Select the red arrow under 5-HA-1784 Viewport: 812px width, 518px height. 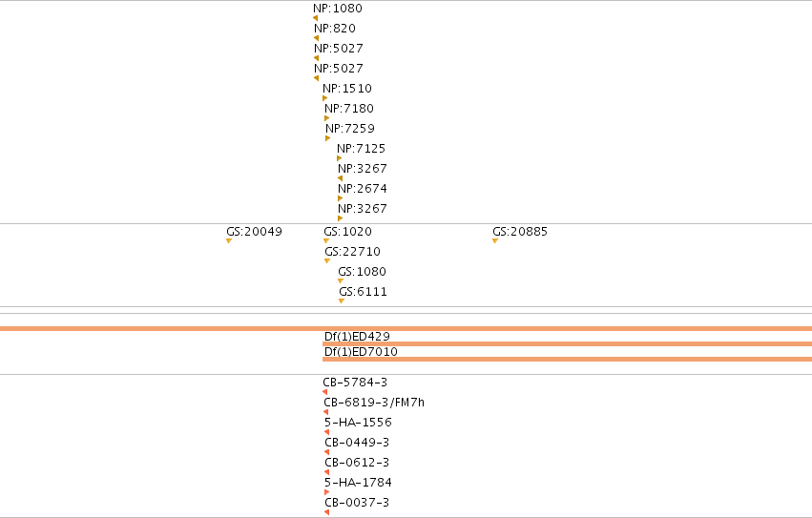coord(326,492)
